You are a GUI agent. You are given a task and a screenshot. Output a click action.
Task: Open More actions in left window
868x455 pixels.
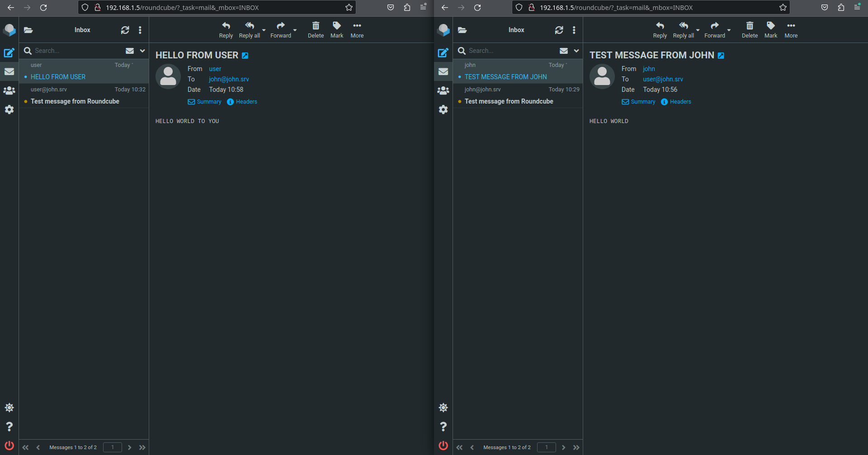point(357,30)
